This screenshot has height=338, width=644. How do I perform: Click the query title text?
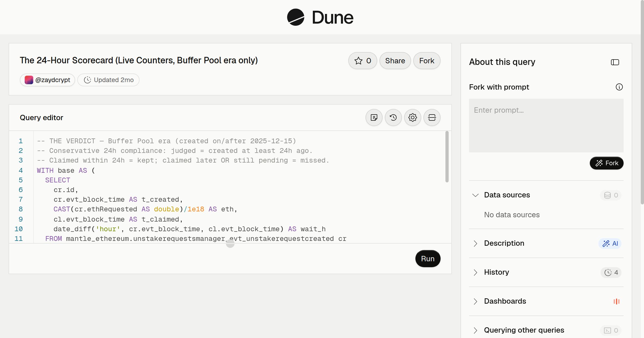[x=139, y=60]
